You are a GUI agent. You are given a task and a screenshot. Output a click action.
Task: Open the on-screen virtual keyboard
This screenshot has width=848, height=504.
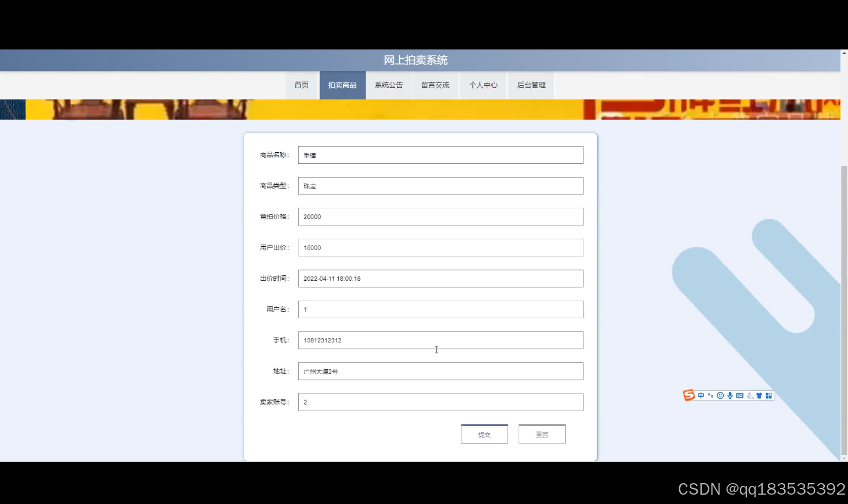coord(741,395)
